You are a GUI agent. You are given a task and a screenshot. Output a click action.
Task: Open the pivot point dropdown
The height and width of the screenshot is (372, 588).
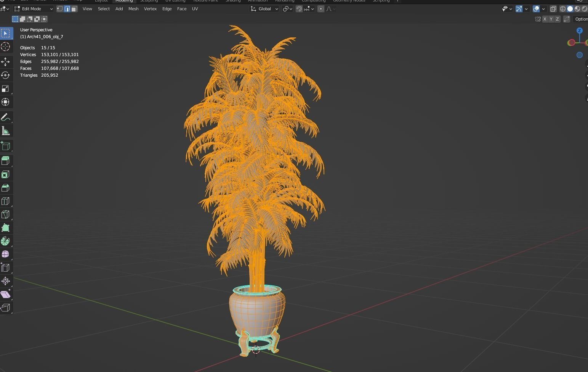coord(287,9)
